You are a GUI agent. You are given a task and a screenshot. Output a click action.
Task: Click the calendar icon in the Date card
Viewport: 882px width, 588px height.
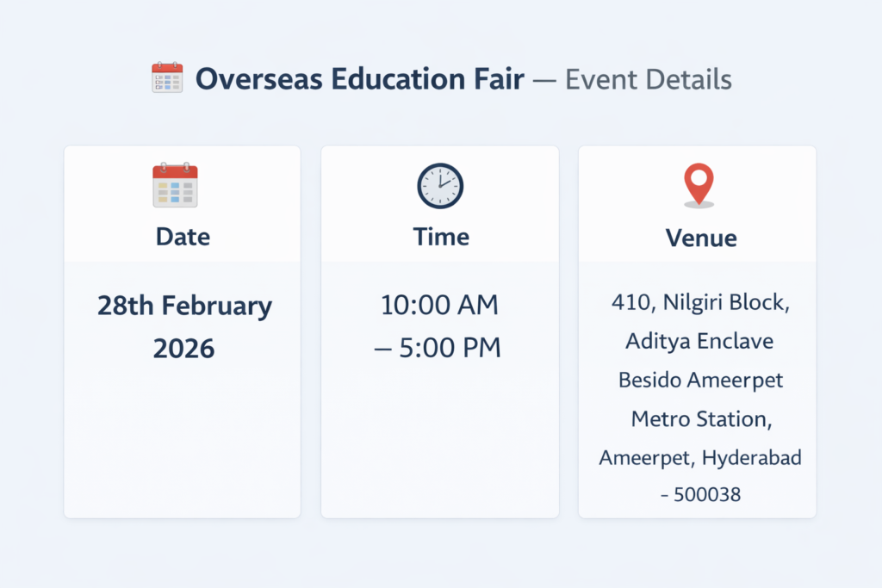click(175, 185)
